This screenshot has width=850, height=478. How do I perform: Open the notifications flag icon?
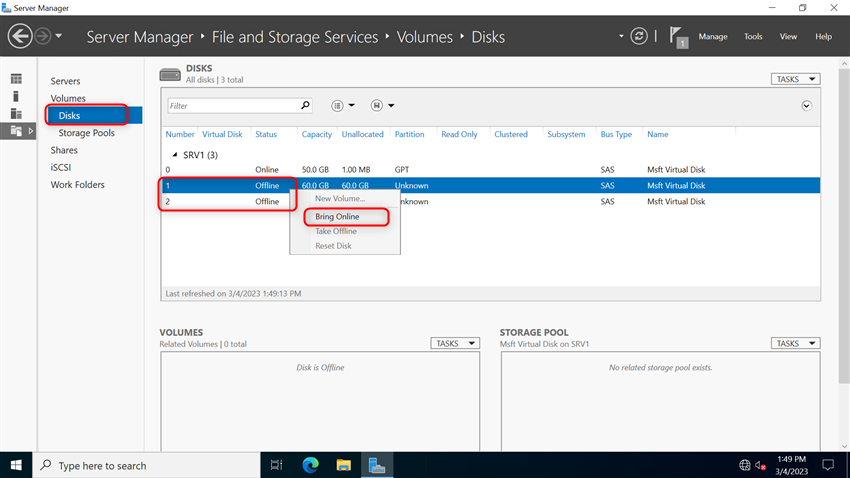pos(678,37)
